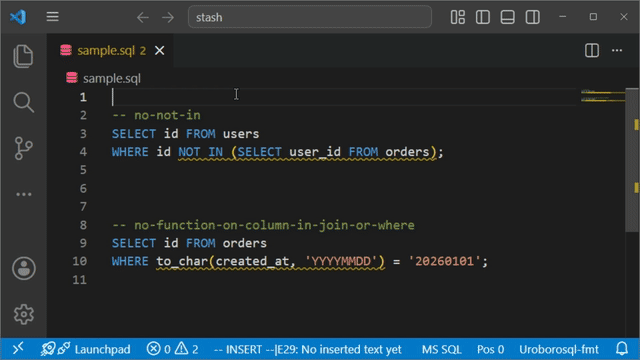
Task: Go forward with the right arrow
Action: (x=168, y=17)
